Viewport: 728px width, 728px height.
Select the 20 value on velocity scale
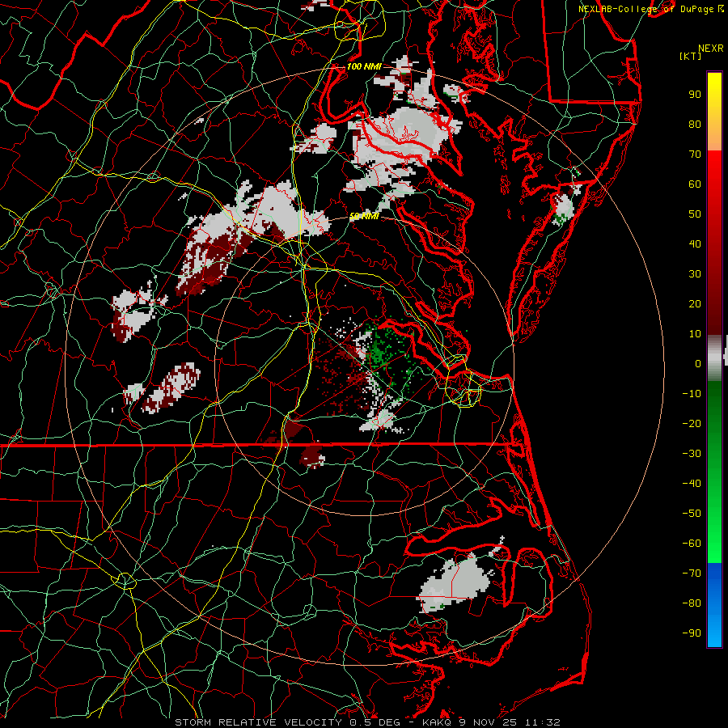[x=695, y=303]
